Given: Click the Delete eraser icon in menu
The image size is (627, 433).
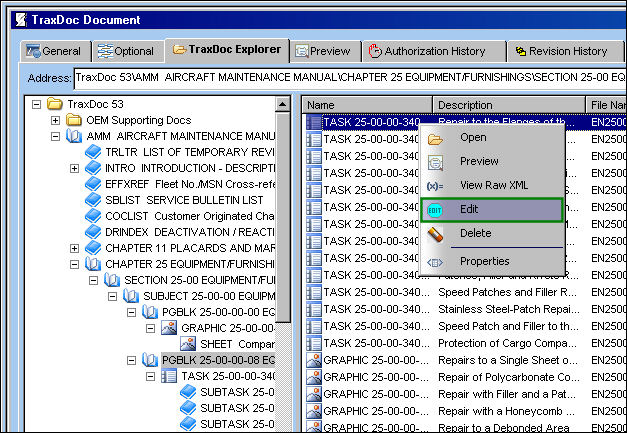Looking at the screenshot, I should click(x=435, y=234).
